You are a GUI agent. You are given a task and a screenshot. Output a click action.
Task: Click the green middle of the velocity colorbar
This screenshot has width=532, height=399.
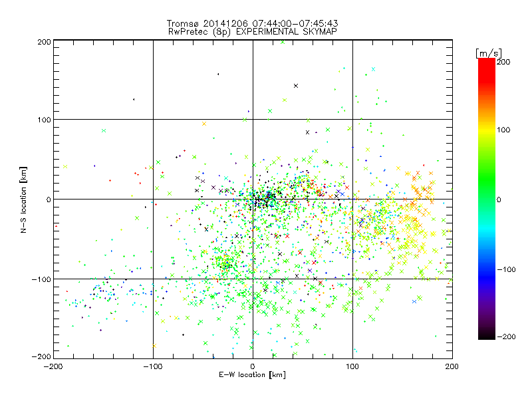pos(487,190)
